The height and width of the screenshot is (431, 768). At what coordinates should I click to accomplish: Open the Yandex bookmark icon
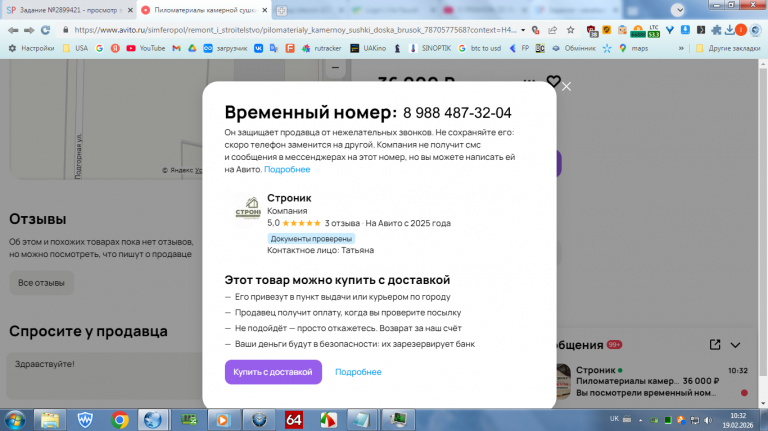115,48
